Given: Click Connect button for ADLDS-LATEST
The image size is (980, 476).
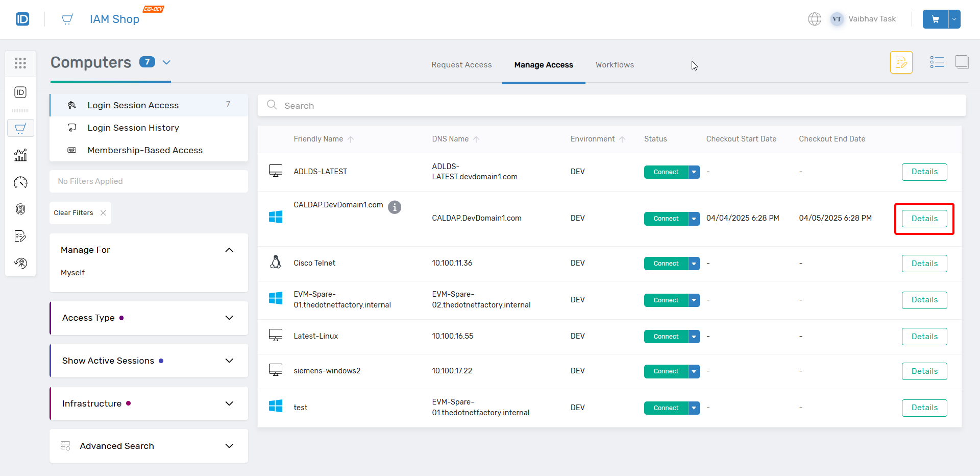Looking at the screenshot, I should pos(666,172).
